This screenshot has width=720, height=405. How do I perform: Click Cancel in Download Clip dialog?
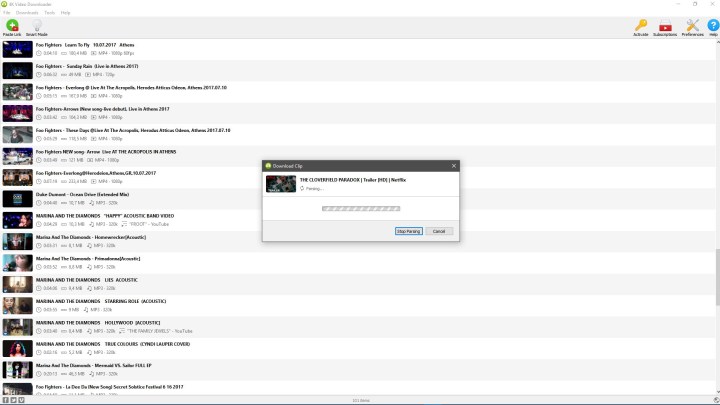pos(437,231)
